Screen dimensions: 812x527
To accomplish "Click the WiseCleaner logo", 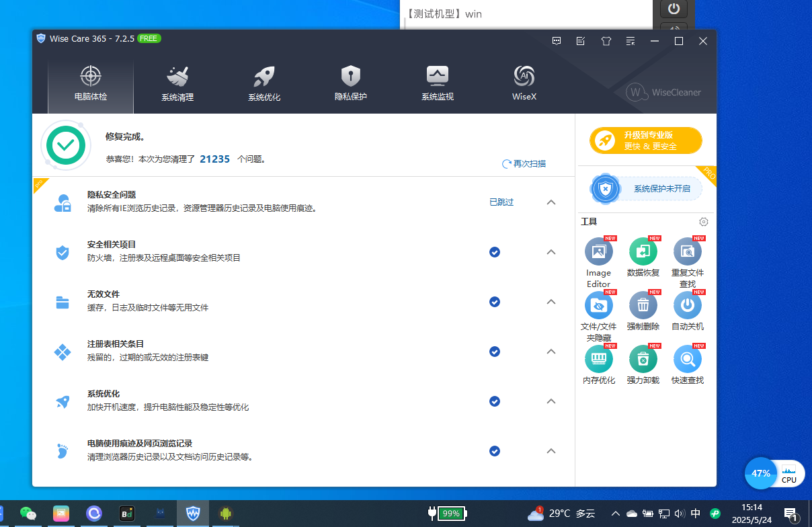I will pos(663,92).
